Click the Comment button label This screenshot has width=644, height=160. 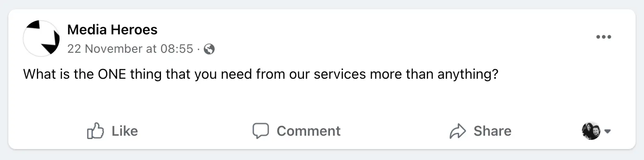pyautogui.click(x=309, y=131)
